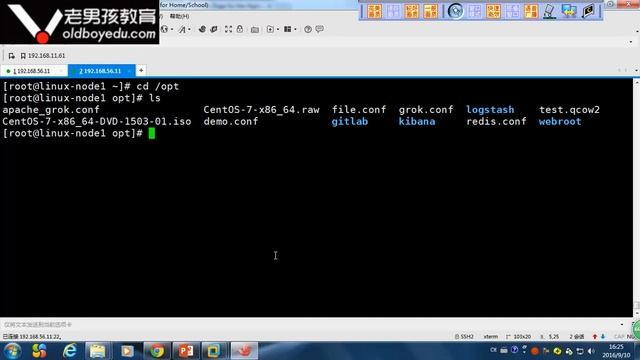This screenshot has height=360, width=640.
Task: Click the grok.conf entry
Action: (426, 110)
